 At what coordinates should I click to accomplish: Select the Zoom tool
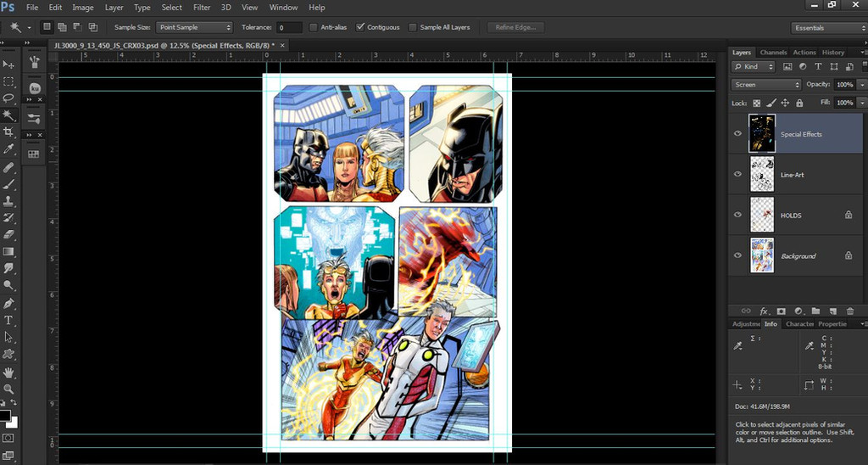pos(8,389)
